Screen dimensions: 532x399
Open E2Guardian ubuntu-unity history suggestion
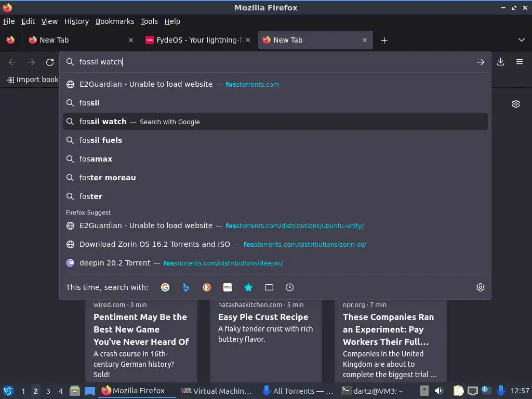coord(275,225)
